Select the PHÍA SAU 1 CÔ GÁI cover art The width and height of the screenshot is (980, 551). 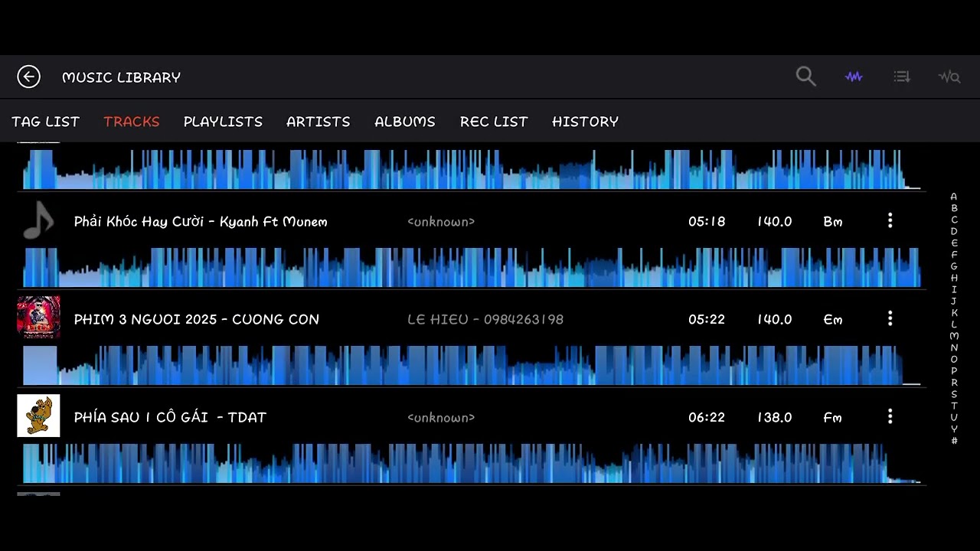click(38, 416)
